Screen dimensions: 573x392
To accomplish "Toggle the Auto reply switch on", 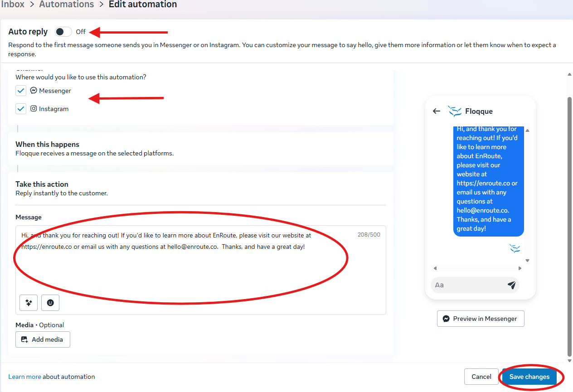I will click(x=63, y=32).
